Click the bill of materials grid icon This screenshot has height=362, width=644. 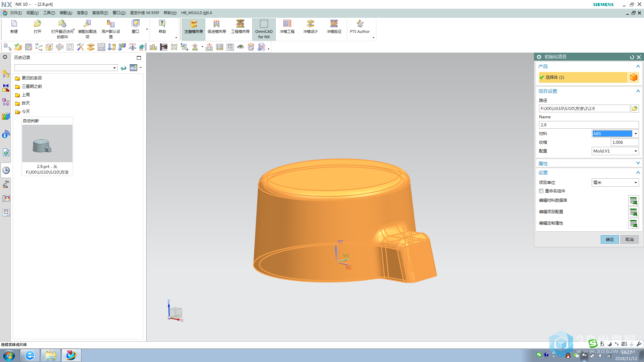coord(220,47)
